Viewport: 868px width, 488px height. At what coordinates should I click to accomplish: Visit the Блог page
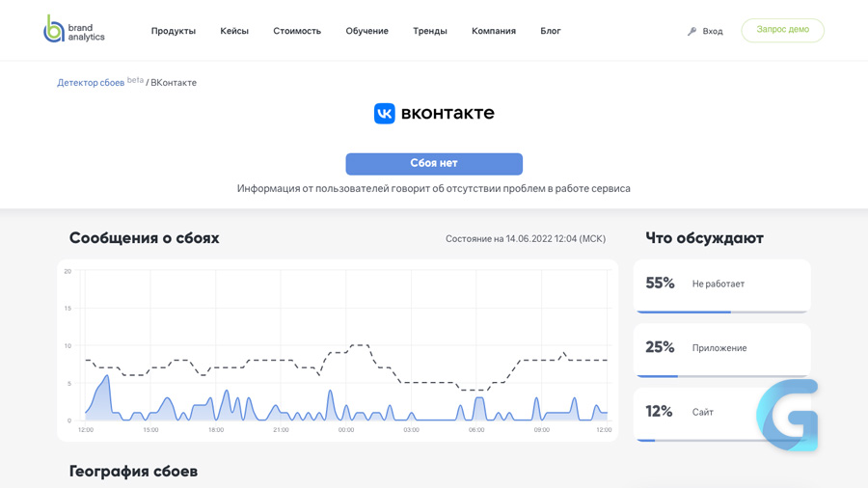pyautogui.click(x=551, y=31)
